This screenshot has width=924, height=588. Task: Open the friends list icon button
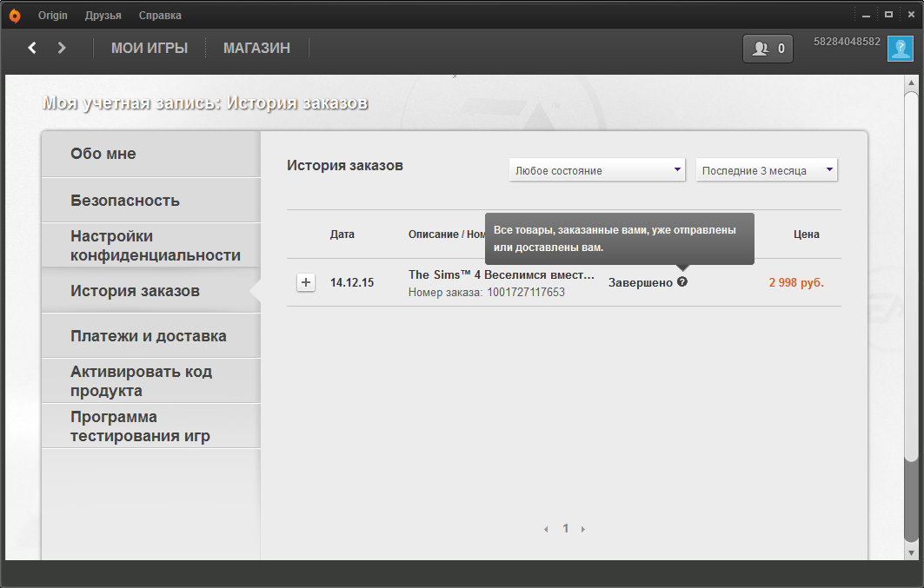[768, 49]
